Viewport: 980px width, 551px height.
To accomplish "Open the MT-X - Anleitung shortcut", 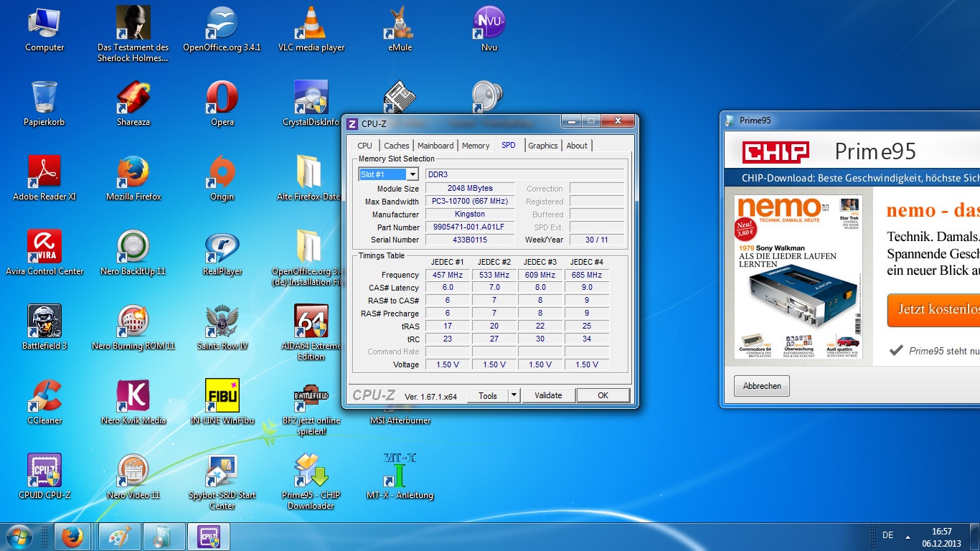I will pos(400,476).
